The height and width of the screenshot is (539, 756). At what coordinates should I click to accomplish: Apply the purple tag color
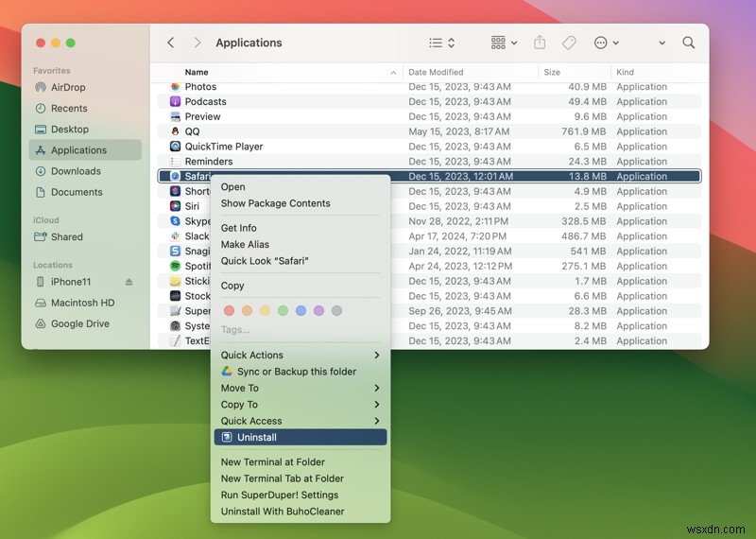click(318, 311)
